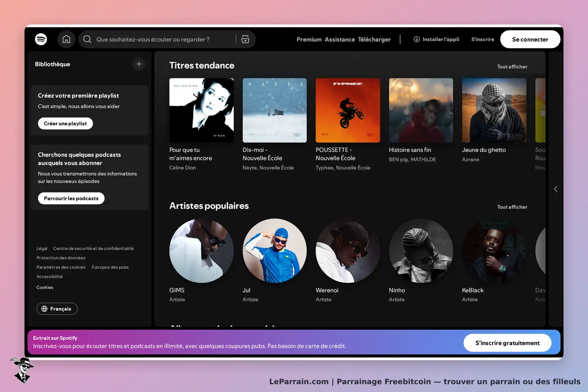Click 'Dis-moi - Nouvelle École' title
This screenshot has height=392, width=588.
tap(263, 154)
